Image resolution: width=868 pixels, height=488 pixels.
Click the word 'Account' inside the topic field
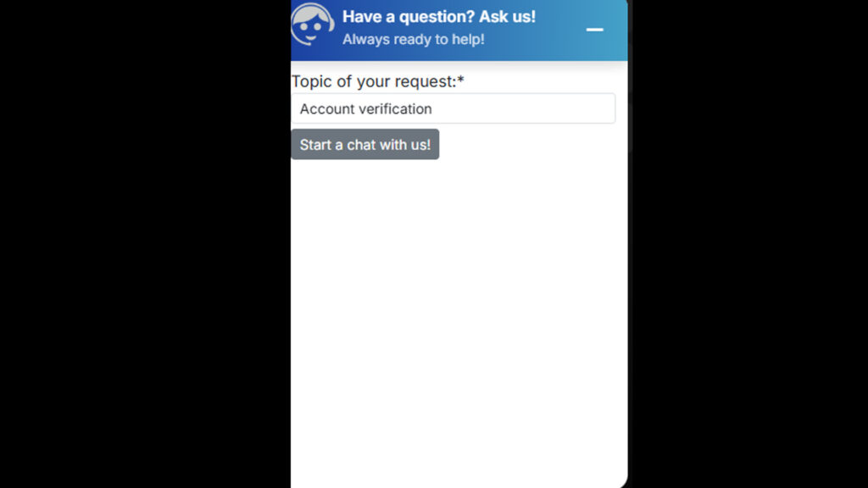(x=324, y=109)
